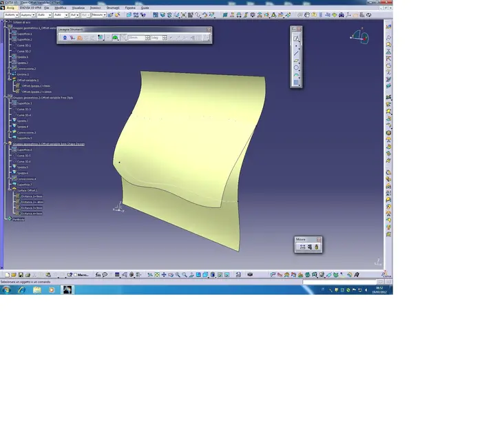Screen dimensions: 504x441
Task: Toggle the checkbox next to Macro
Action: click(76, 275)
